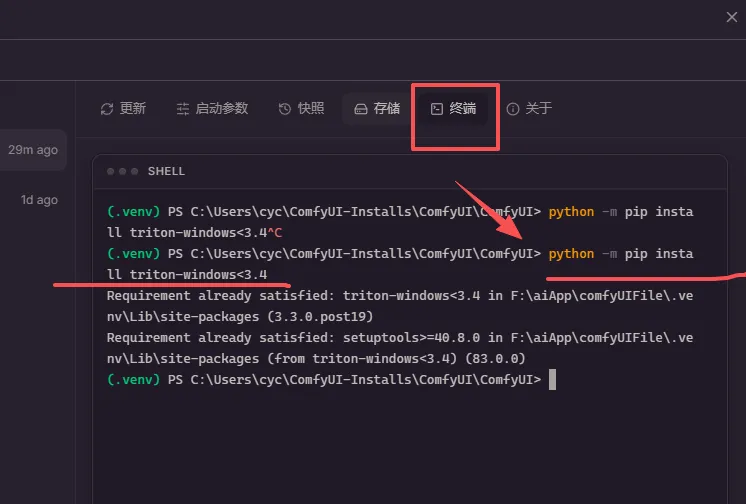Open the 快照 (Snapshot) tab
This screenshot has width=746, height=504.
click(x=302, y=109)
